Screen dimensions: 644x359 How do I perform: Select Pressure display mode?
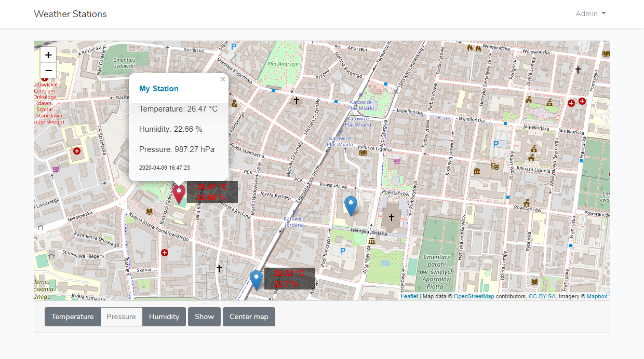pos(122,316)
